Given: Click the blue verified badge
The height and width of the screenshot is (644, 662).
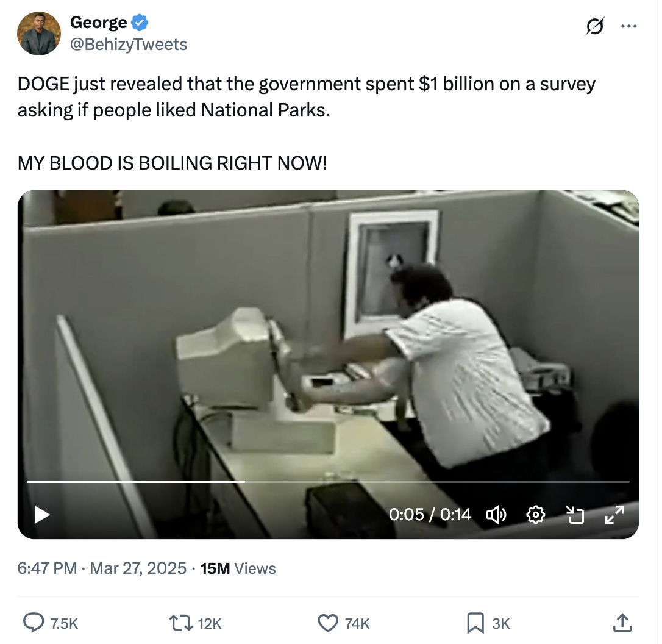Looking at the screenshot, I should pyautogui.click(x=140, y=23).
